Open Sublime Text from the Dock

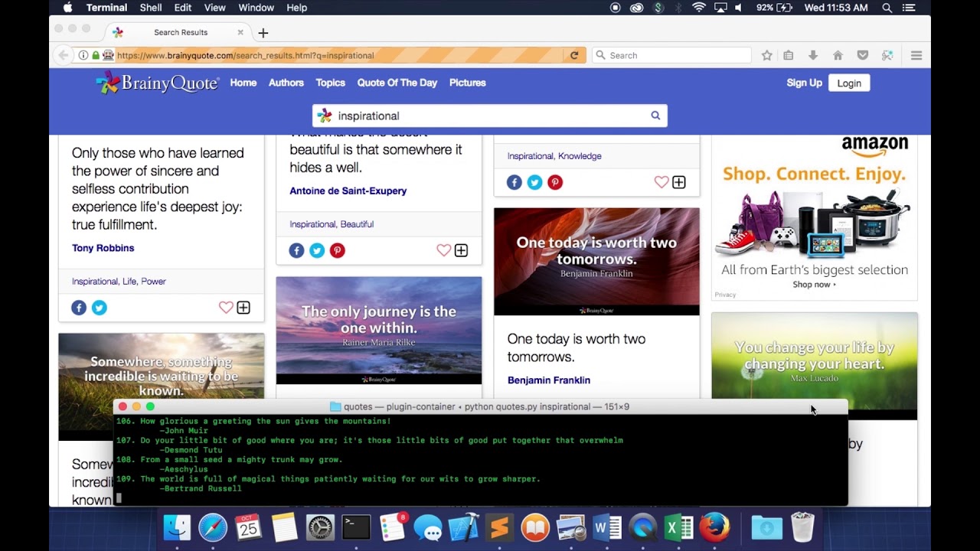click(x=499, y=527)
